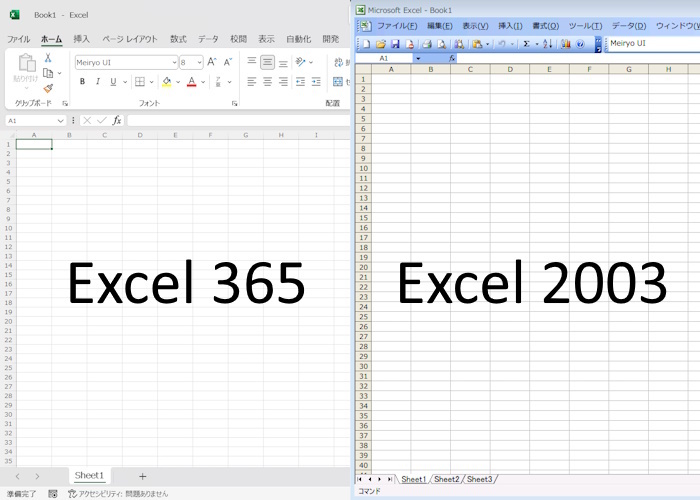Click the Cut scissors icon in Excel 365
The image size is (700, 500).
(x=48, y=58)
